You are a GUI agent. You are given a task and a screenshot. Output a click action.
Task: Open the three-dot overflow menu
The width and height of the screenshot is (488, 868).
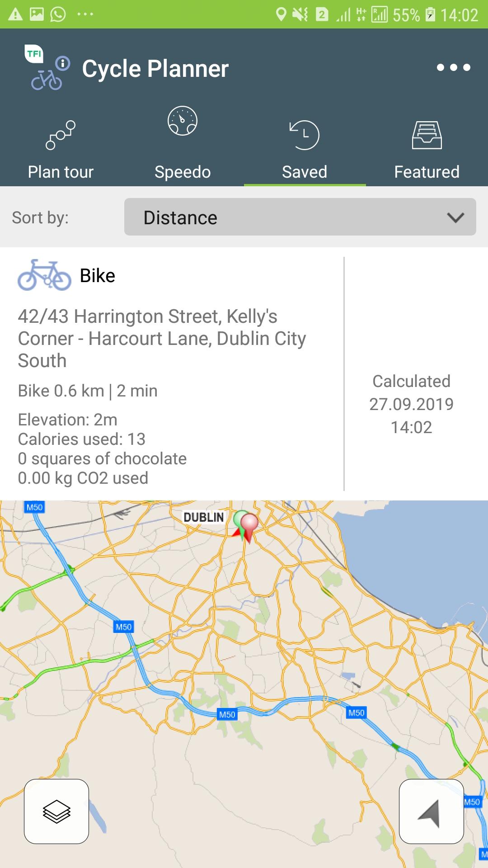(x=453, y=68)
